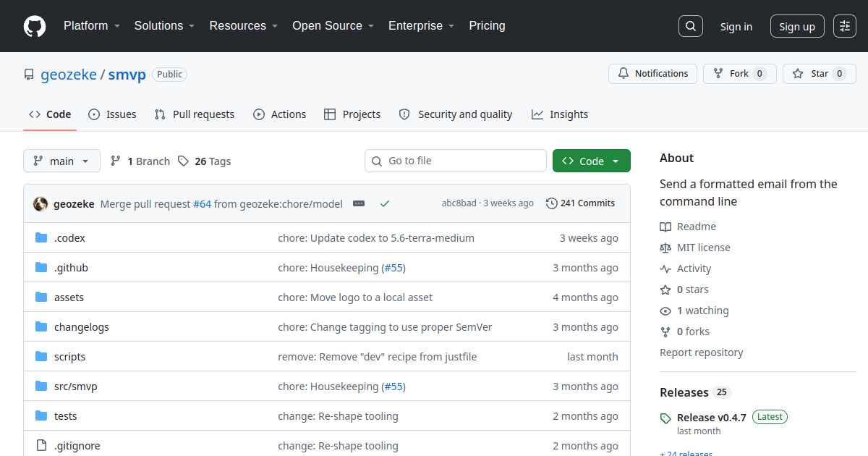Switch to the Insights tab

[560, 114]
